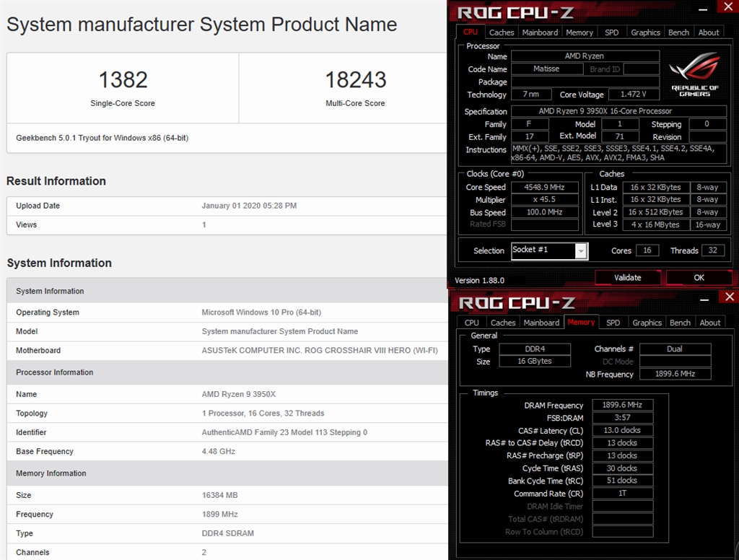The image size is (739, 560).
Task: Open Graphics tab in bottom CPU-Z window
Action: [647, 323]
